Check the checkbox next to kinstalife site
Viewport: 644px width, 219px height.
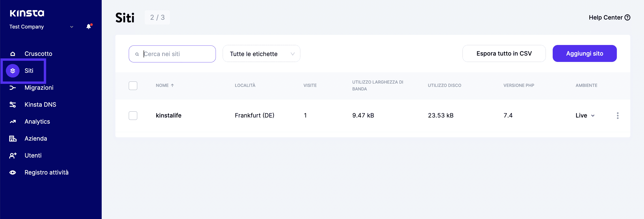(133, 115)
